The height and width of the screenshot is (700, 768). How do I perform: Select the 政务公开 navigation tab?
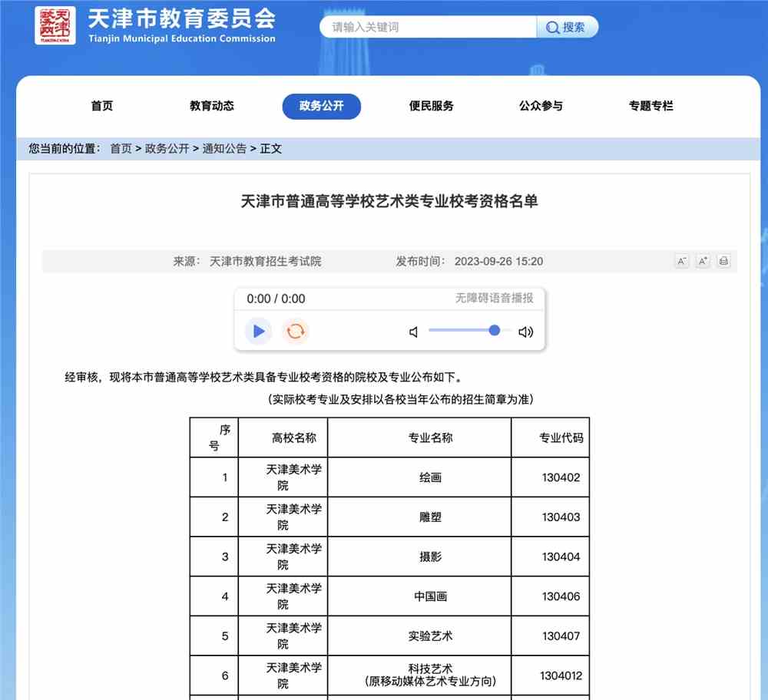(321, 106)
